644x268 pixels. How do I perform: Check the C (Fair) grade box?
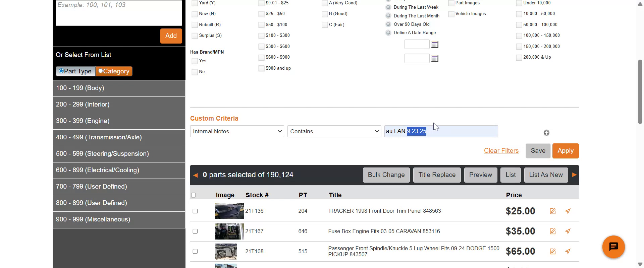pyautogui.click(x=325, y=25)
